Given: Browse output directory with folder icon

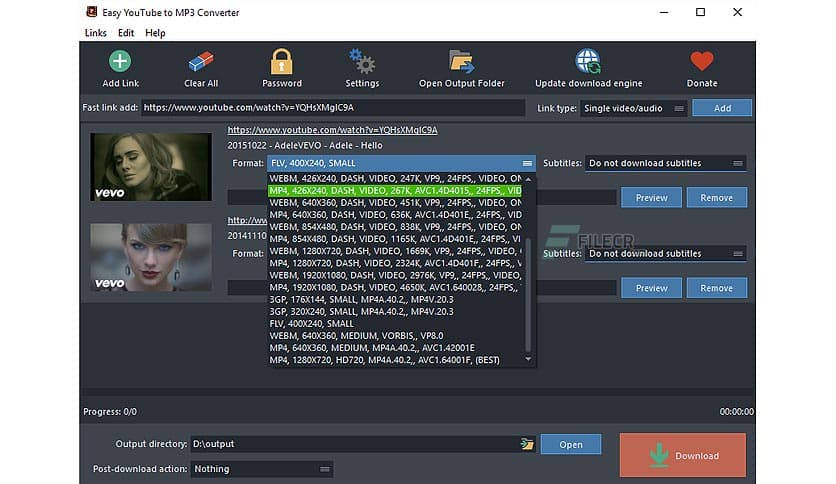Looking at the screenshot, I should tap(527, 443).
